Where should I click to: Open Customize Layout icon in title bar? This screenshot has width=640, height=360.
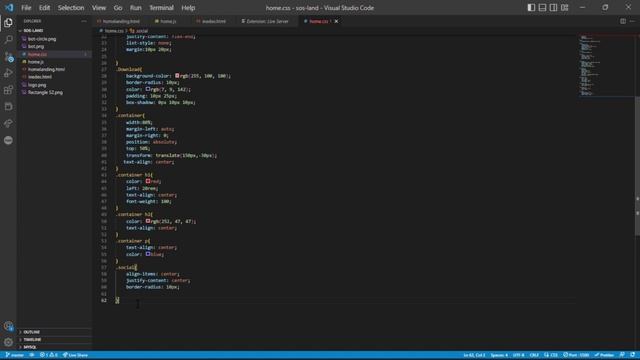[564, 7]
